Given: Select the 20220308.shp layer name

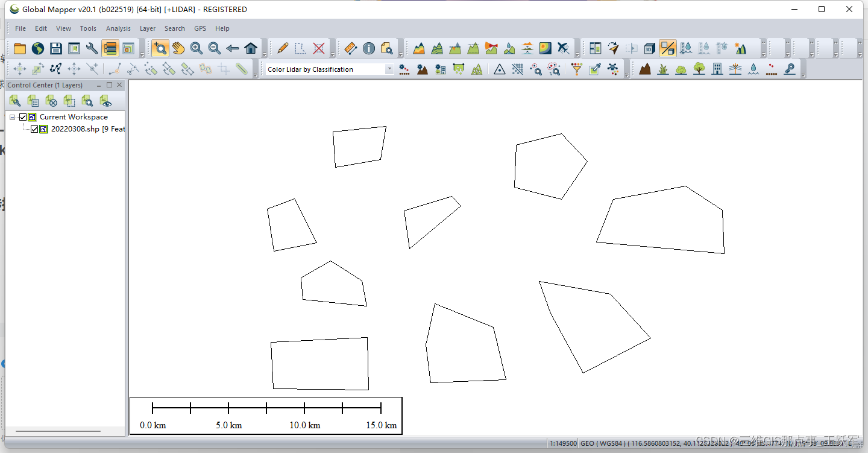Looking at the screenshot, I should coord(75,129).
